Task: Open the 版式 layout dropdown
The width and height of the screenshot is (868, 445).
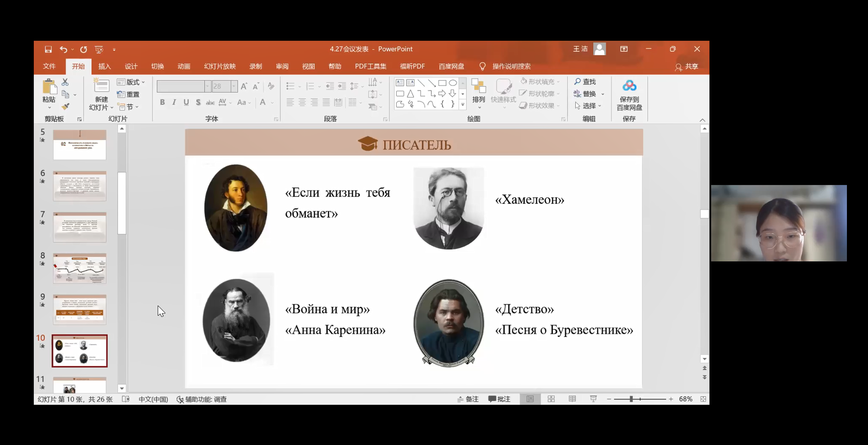Action: pos(131,82)
